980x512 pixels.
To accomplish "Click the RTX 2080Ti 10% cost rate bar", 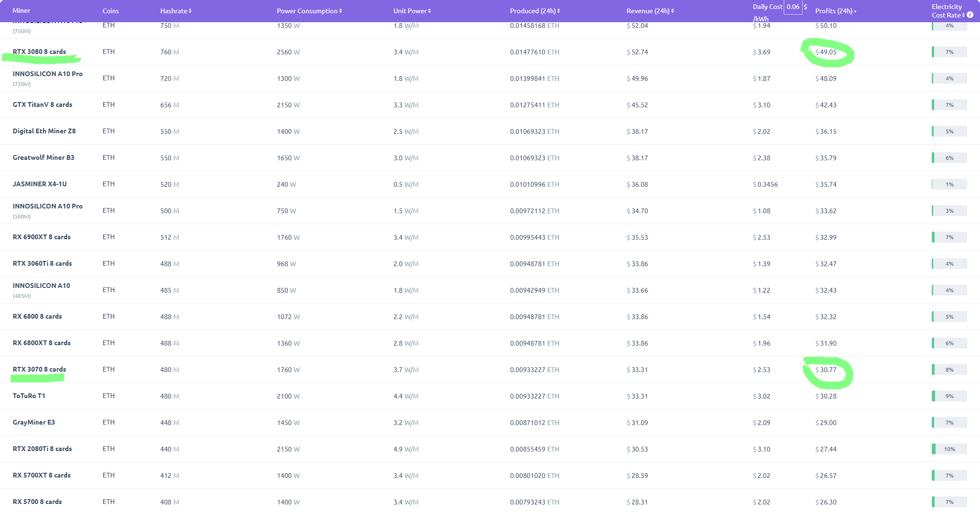I will [949, 449].
